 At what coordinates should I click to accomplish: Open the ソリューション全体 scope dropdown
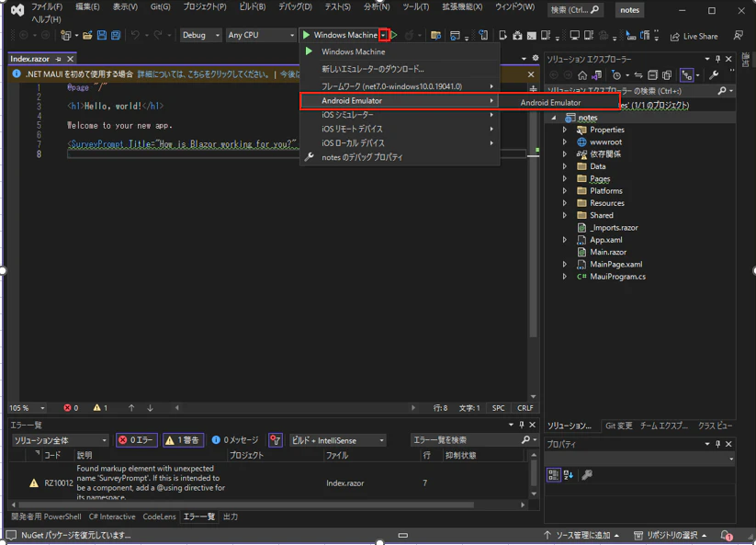pyautogui.click(x=61, y=440)
